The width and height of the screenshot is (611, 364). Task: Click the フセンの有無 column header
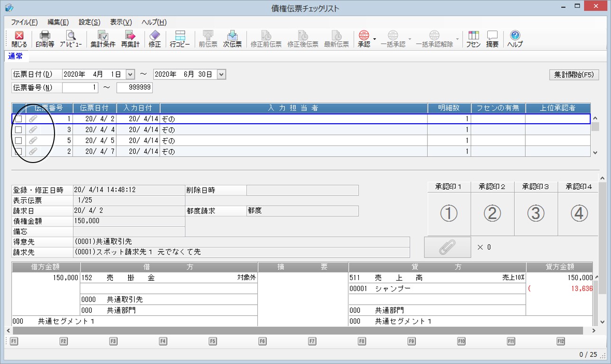pos(498,108)
